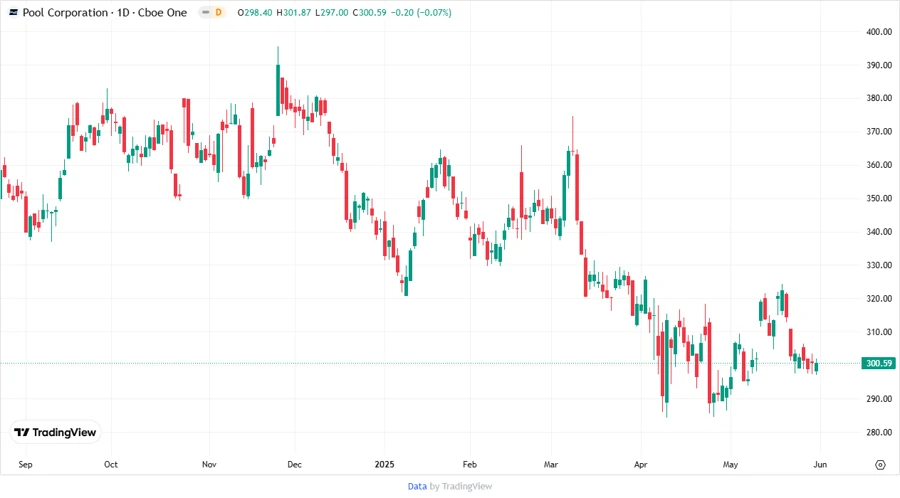This screenshot has width=900, height=498.
Task: Select the 360.00 price axis label
Action: click(x=879, y=165)
